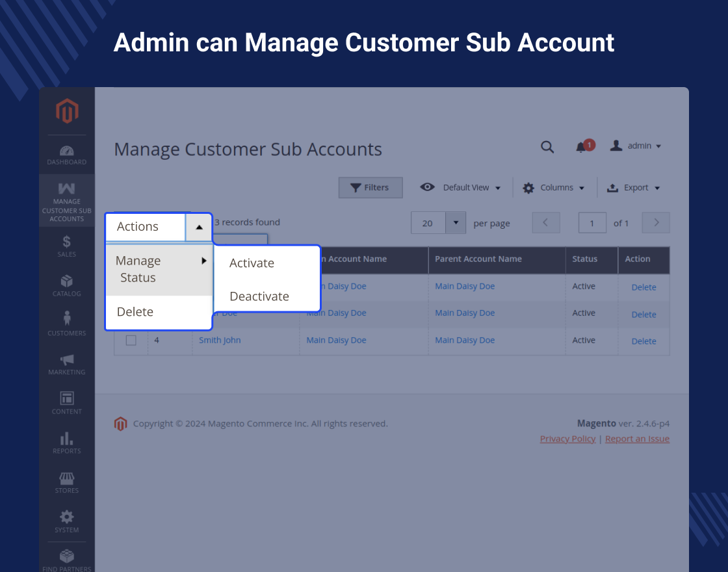This screenshot has height=572, width=728.
Task: Open Parent Main Daisy Doe in Smith John row
Action: [x=465, y=341]
